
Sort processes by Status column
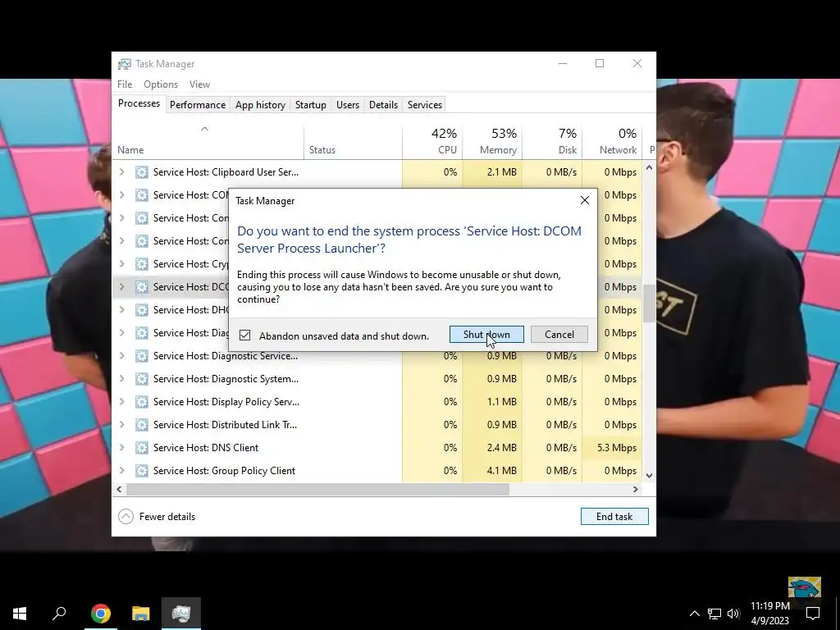pyautogui.click(x=353, y=142)
